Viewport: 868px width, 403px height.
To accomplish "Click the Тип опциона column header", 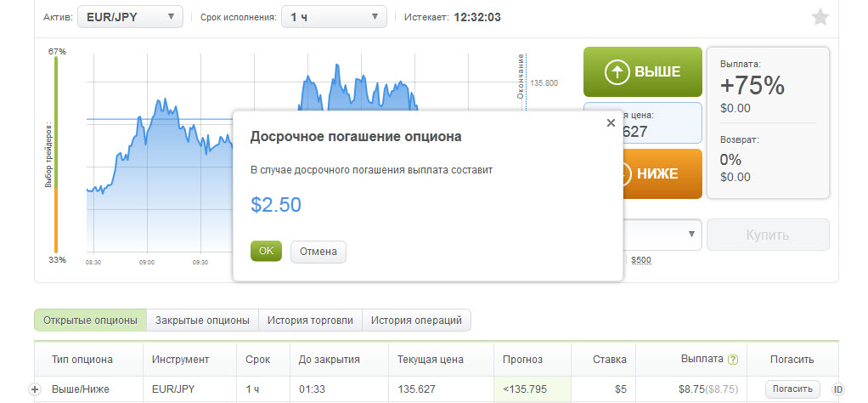I will [82, 359].
